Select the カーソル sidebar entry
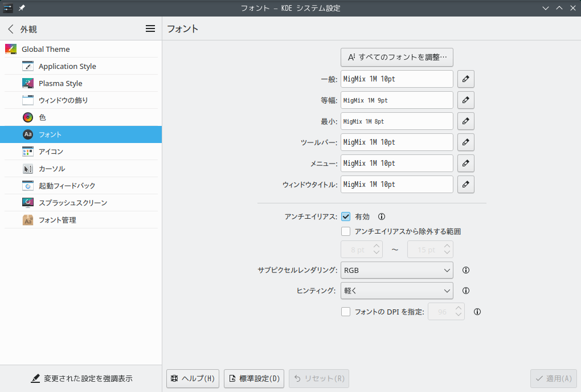 coord(81,169)
